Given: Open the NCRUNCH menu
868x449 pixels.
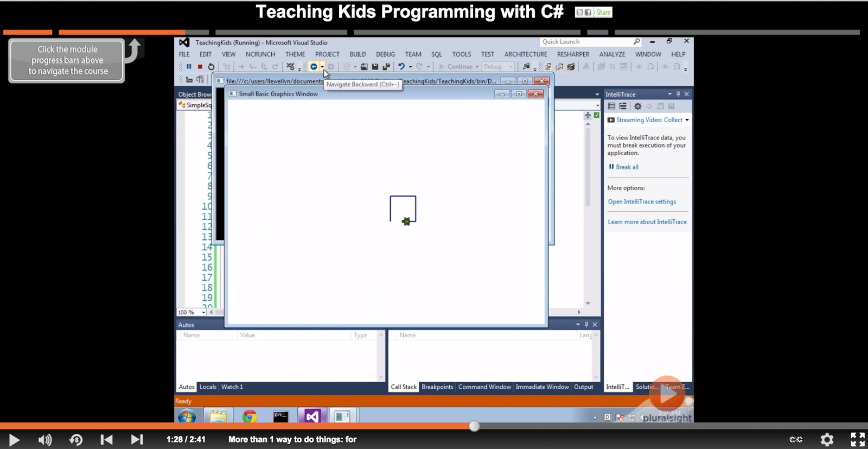Looking at the screenshot, I should click(260, 54).
